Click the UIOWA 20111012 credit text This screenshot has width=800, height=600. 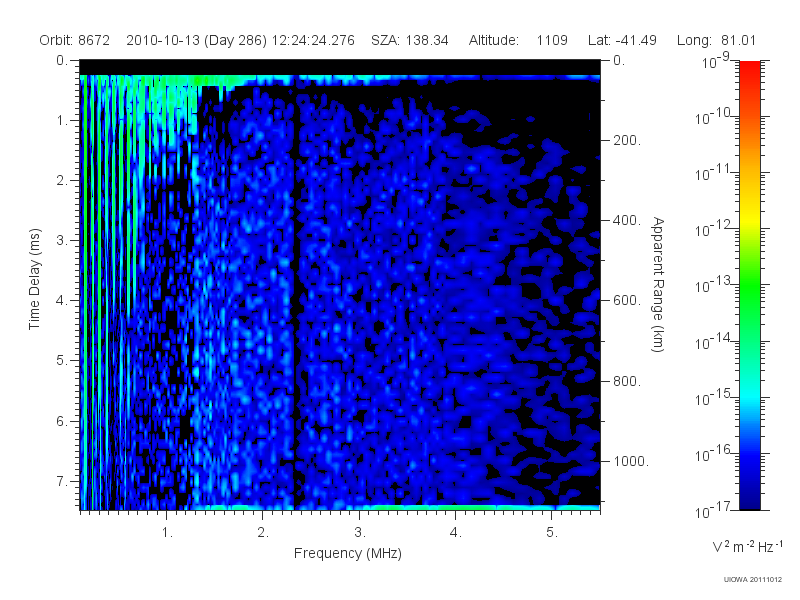[x=753, y=579]
